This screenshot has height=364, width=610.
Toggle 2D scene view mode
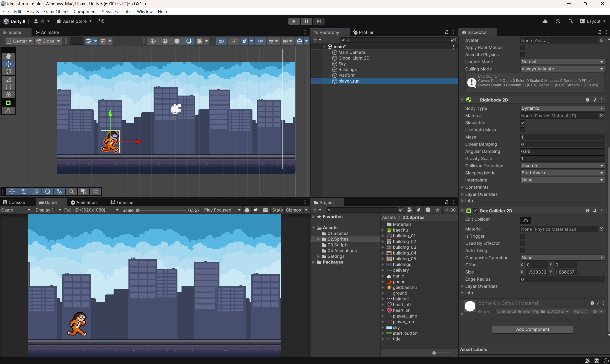221,41
